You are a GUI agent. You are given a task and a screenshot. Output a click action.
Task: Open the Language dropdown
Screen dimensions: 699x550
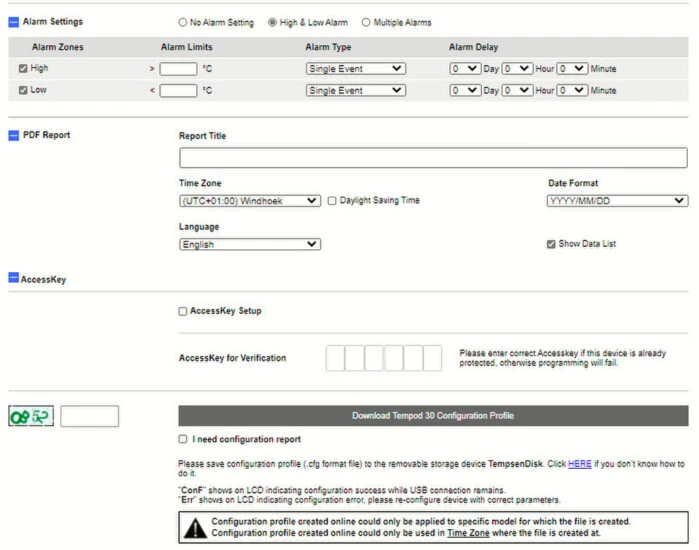pyautogui.click(x=249, y=244)
